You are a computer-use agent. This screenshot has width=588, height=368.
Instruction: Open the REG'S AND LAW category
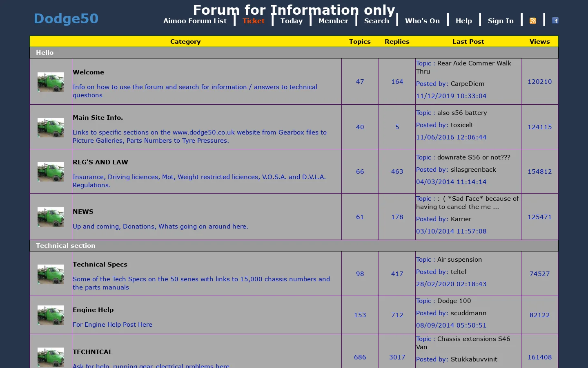point(100,162)
